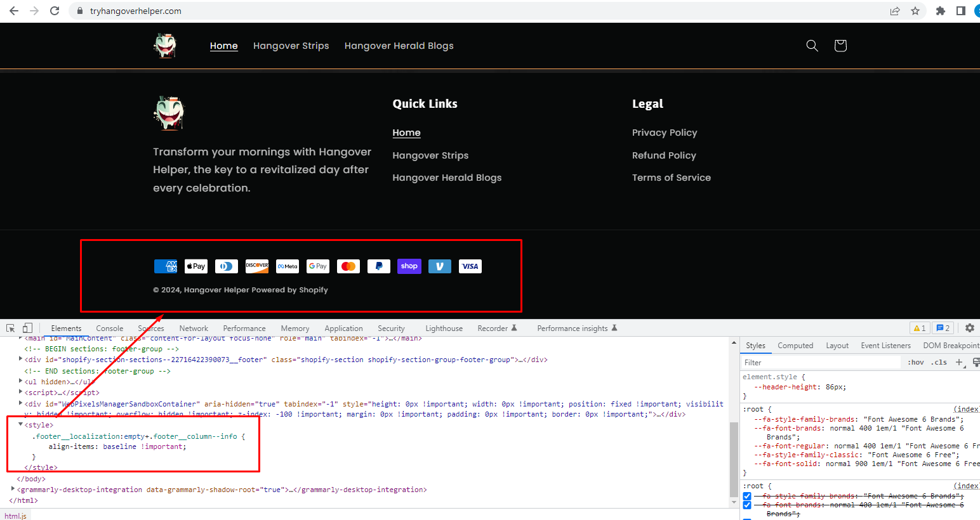
Task: Go back with the browser back arrow
Action: pyautogui.click(x=14, y=11)
